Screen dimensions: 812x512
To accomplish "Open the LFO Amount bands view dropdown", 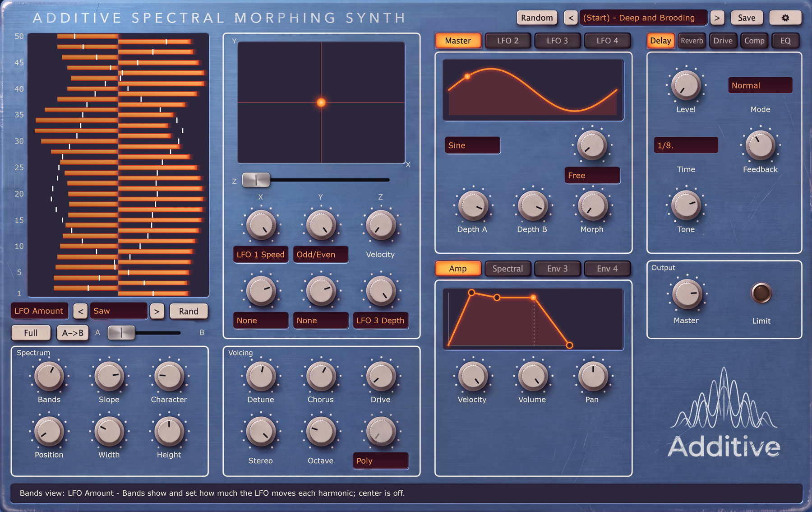I will [x=39, y=311].
